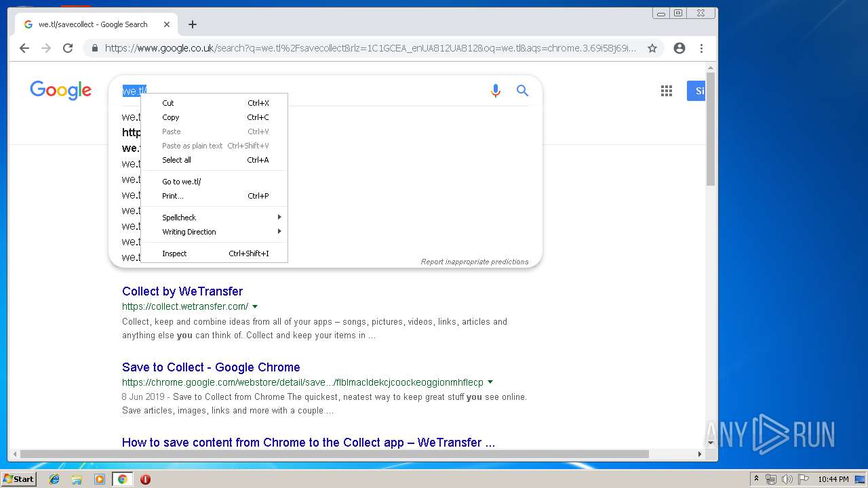Open the clock showing 10:44 PM
Image resolution: width=868 pixels, height=488 pixels.
coord(833,479)
